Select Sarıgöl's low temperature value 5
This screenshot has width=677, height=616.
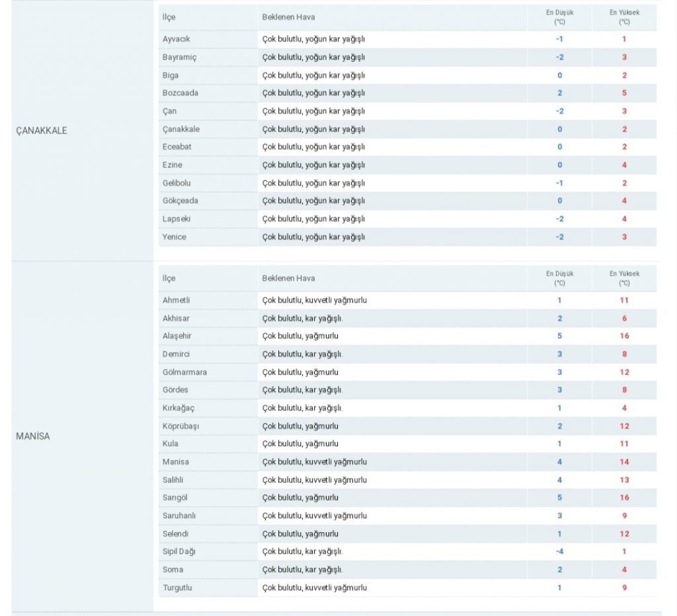[x=559, y=498]
